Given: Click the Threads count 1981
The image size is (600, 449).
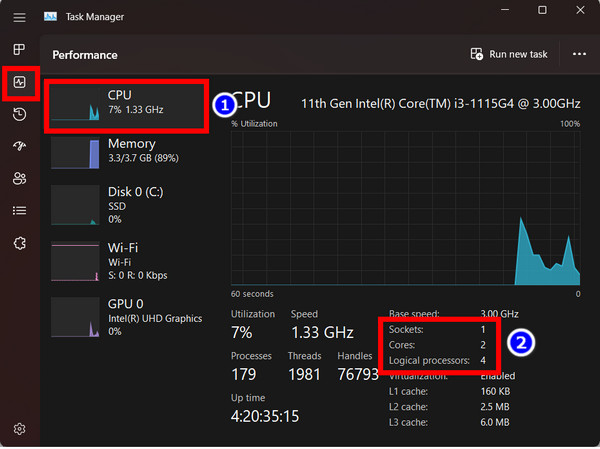Looking at the screenshot, I should point(304,374).
